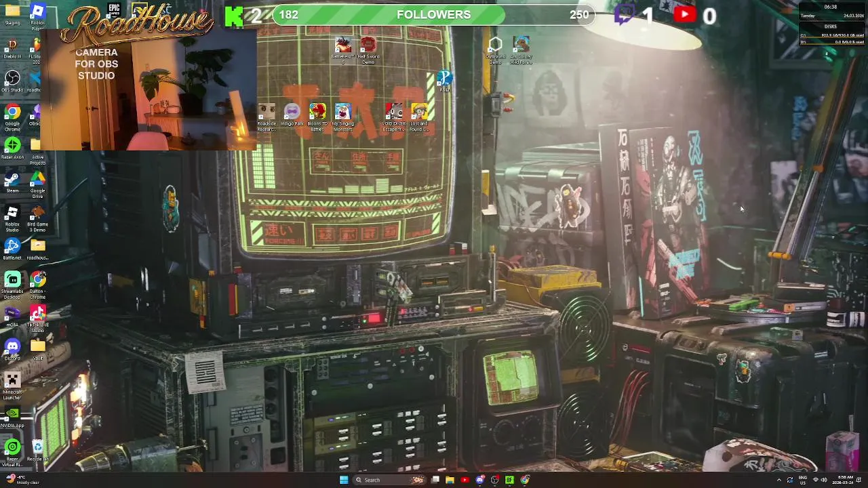Open the Google Drive desktop shortcut

(38, 184)
